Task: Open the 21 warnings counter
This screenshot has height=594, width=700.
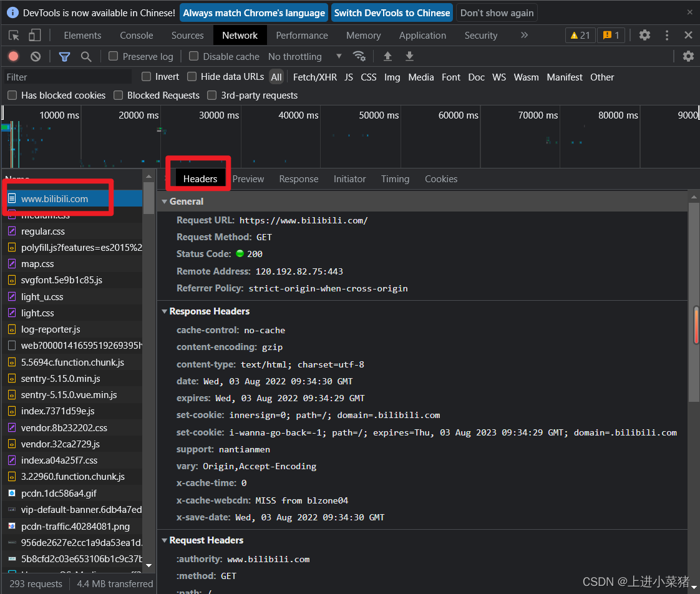Action: (580, 36)
